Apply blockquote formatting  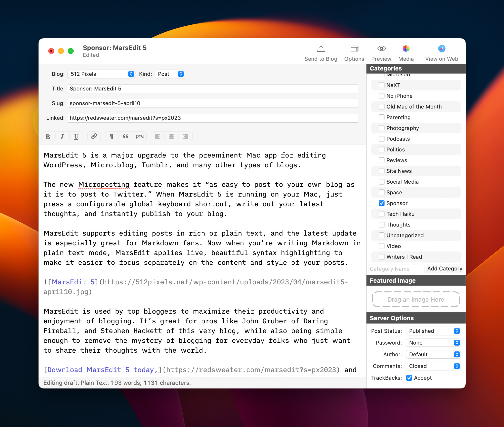126,136
